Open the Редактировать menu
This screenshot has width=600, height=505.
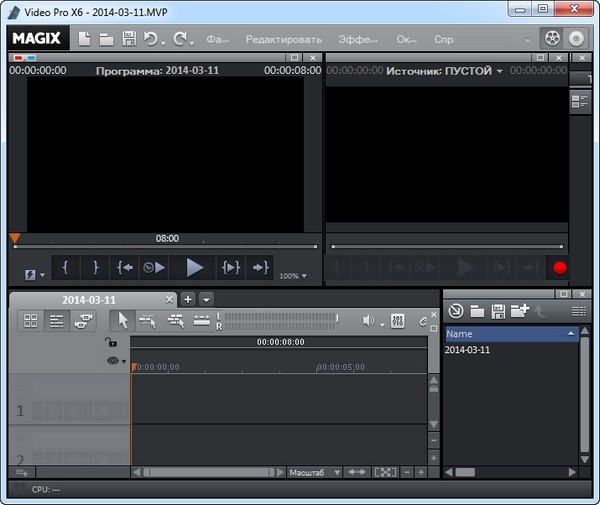[x=285, y=40]
